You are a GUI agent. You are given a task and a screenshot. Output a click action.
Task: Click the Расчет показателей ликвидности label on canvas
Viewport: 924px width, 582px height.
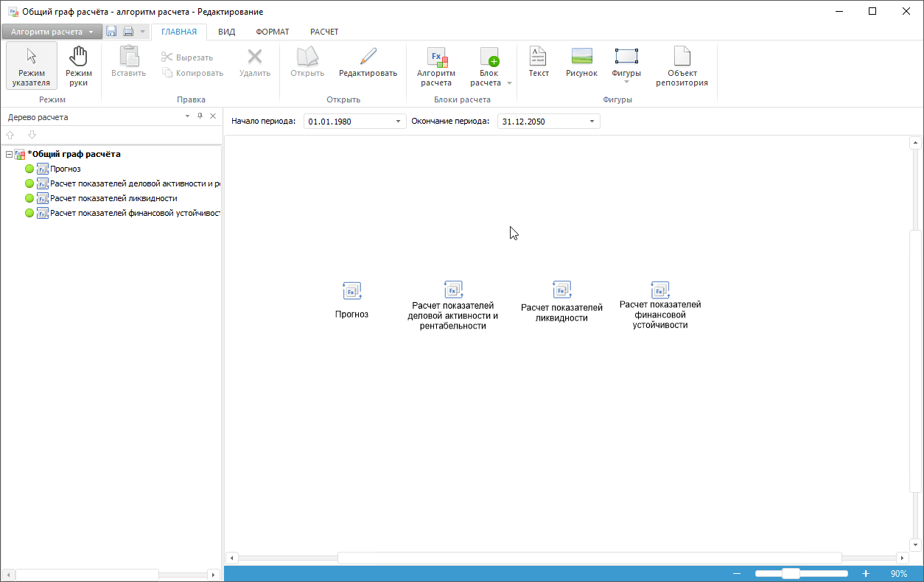click(x=562, y=312)
